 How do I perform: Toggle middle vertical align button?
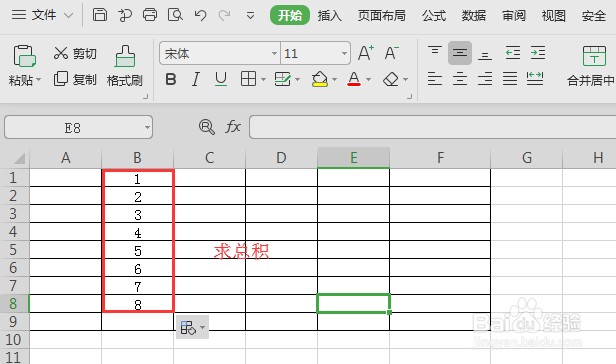460,53
